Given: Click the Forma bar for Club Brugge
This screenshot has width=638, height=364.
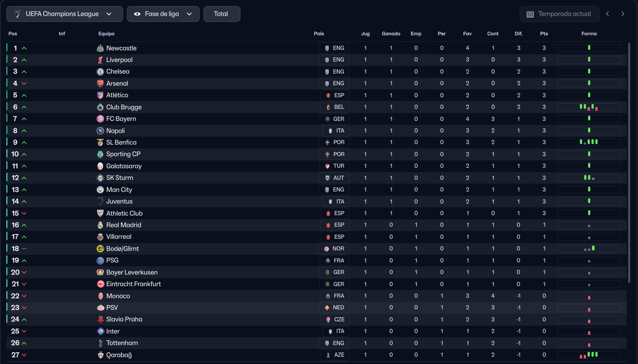Looking at the screenshot, I should [589, 107].
